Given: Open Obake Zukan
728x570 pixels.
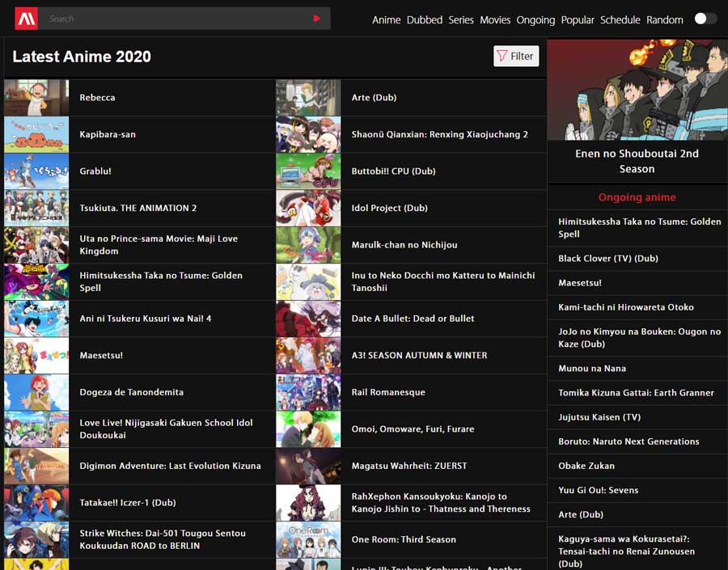Looking at the screenshot, I should tap(586, 466).
